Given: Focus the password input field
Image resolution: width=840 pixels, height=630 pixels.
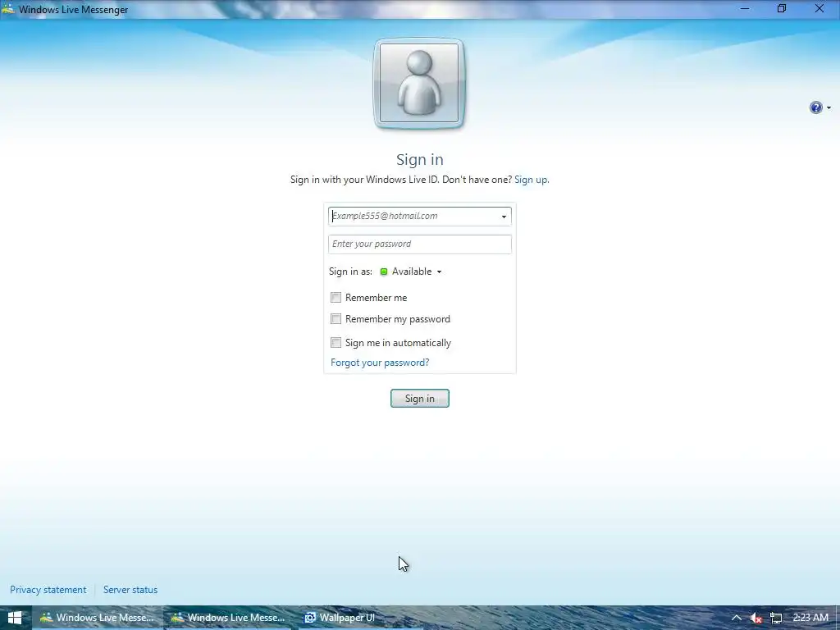Looking at the screenshot, I should [x=419, y=244].
